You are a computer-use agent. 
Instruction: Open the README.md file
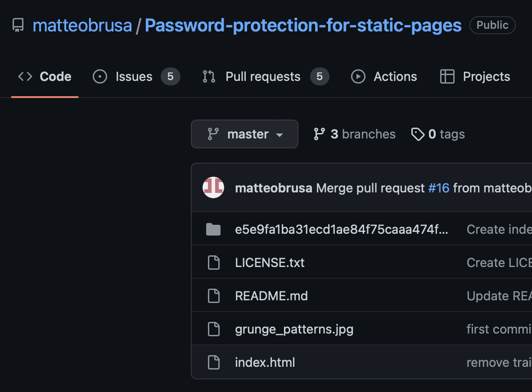pyautogui.click(x=271, y=296)
